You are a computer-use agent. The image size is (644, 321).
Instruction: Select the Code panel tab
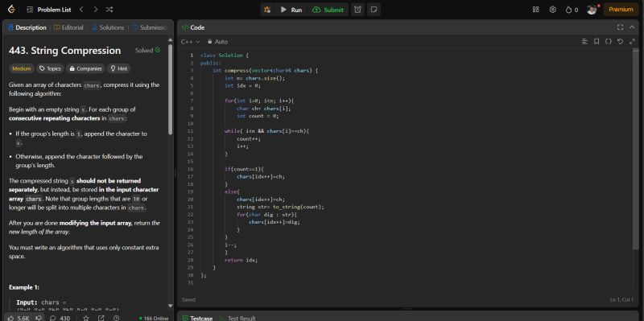click(x=193, y=27)
